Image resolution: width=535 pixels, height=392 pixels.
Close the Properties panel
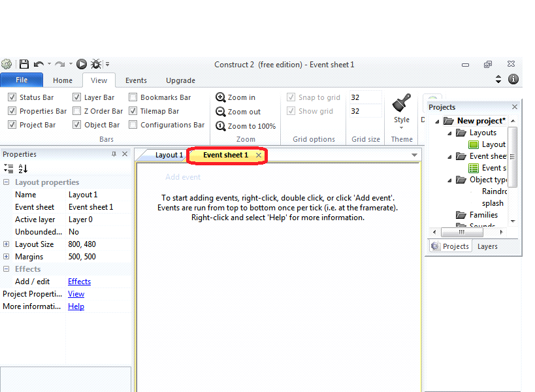coord(125,154)
